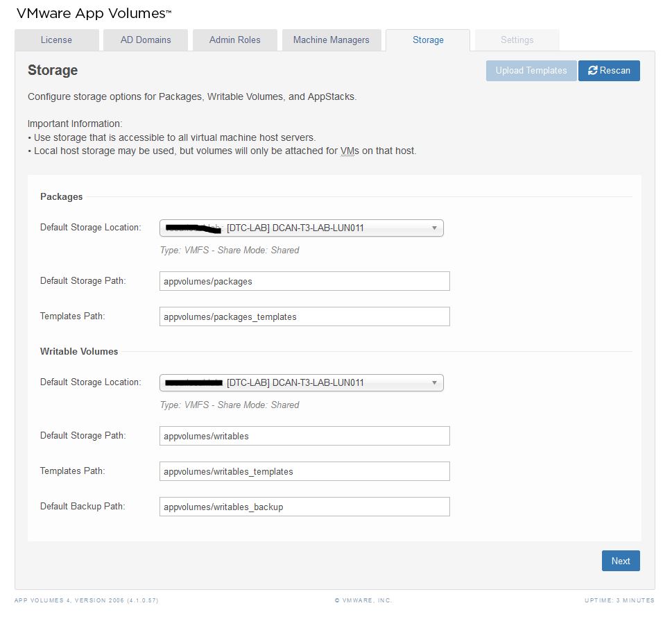Click the Packages Templates Path field
Screen dimensions: 672x626
tap(304, 316)
